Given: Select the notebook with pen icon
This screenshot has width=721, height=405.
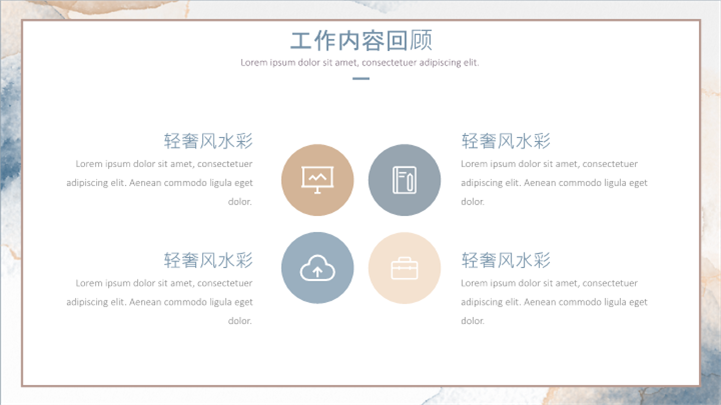Looking at the screenshot, I should [404, 180].
